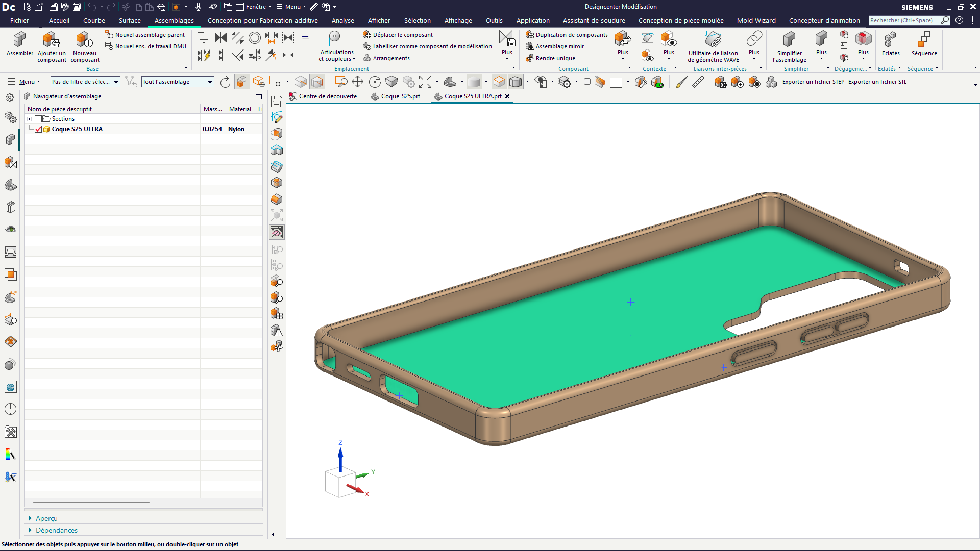
Task: Open the Menu dropdown in toolbar
Action: click(x=23, y=82)
